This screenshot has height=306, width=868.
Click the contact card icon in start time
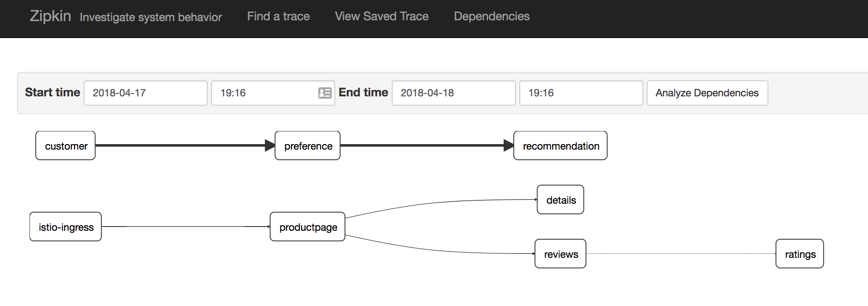point(325,93)
